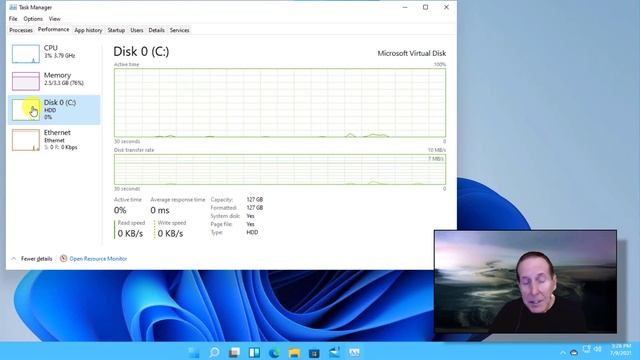Open the Details tab
Image resolution: width=640 pixels, height=360 pixels.
156,30
